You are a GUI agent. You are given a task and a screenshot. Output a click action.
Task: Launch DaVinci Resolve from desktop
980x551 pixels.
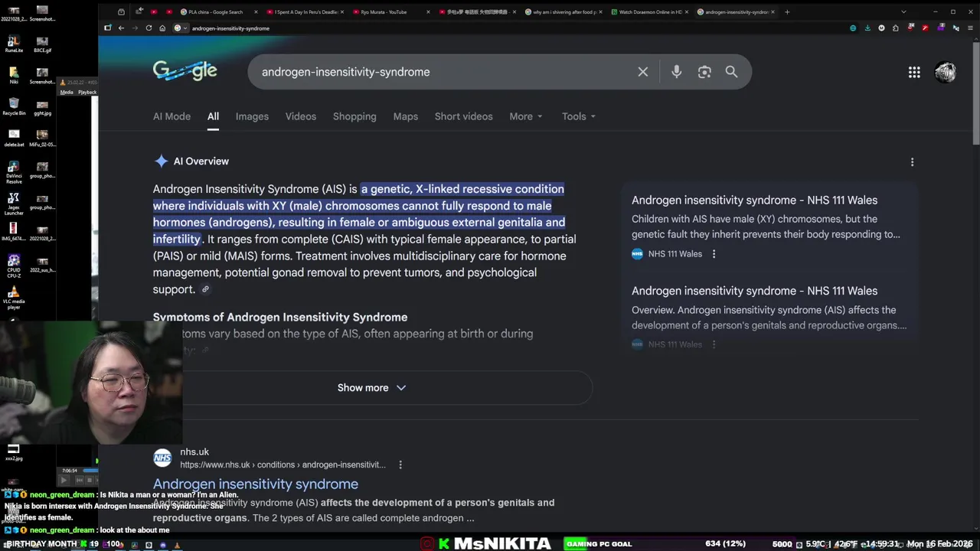pyautogui.click(x=14, y=171)
